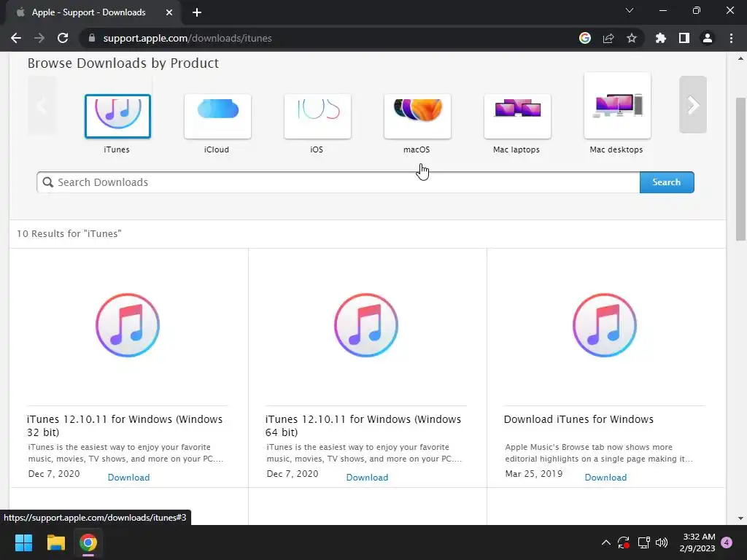This screenshot has width=747, height=560.
Task: Click the blue Search button
Action: point(667,182)
